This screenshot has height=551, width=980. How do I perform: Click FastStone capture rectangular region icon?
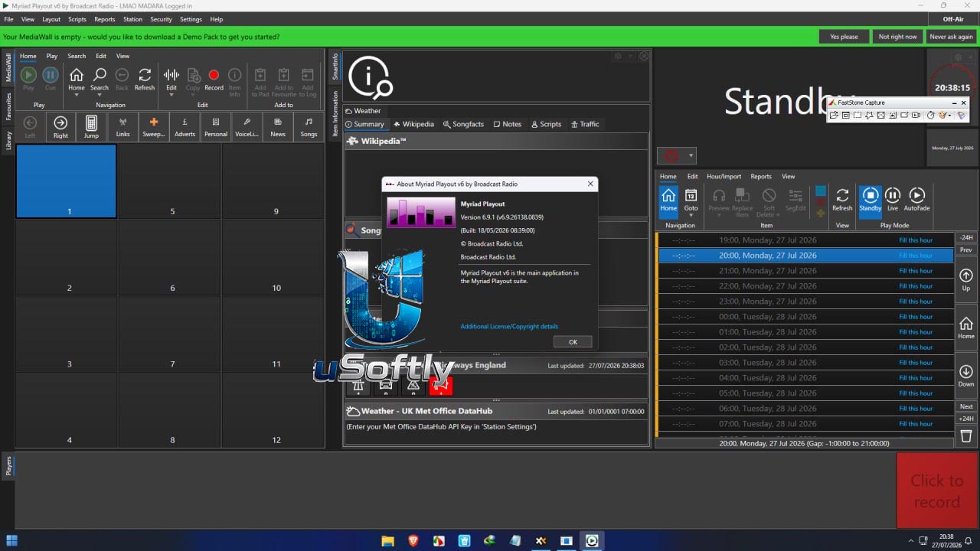(857, 115)
